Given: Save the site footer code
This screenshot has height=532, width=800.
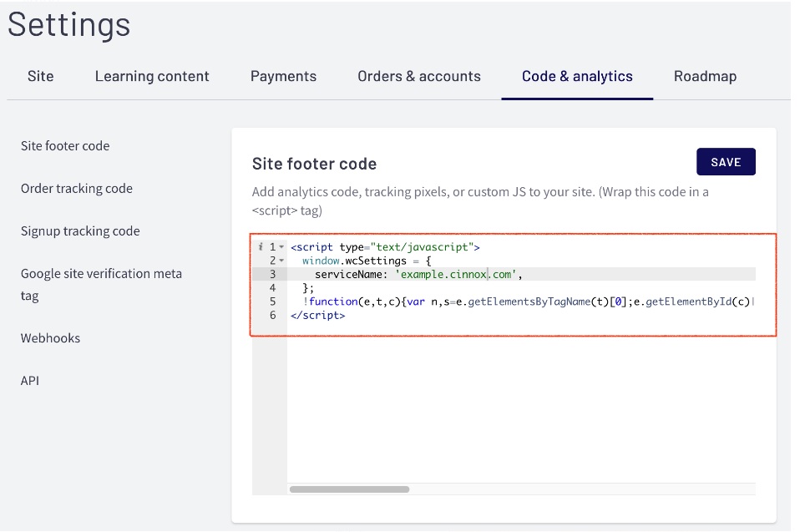Looking at the screenshot, I should (x=726, y=162).
